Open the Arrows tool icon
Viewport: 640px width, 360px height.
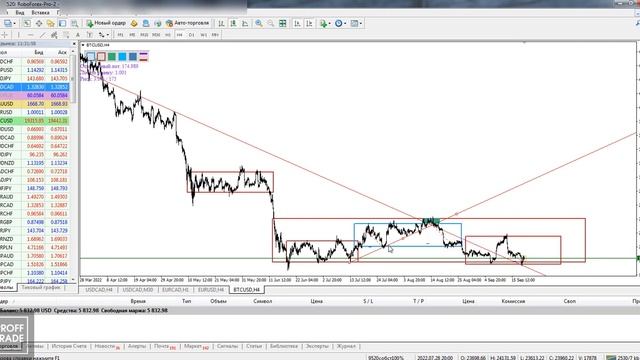tap(101, 35)
